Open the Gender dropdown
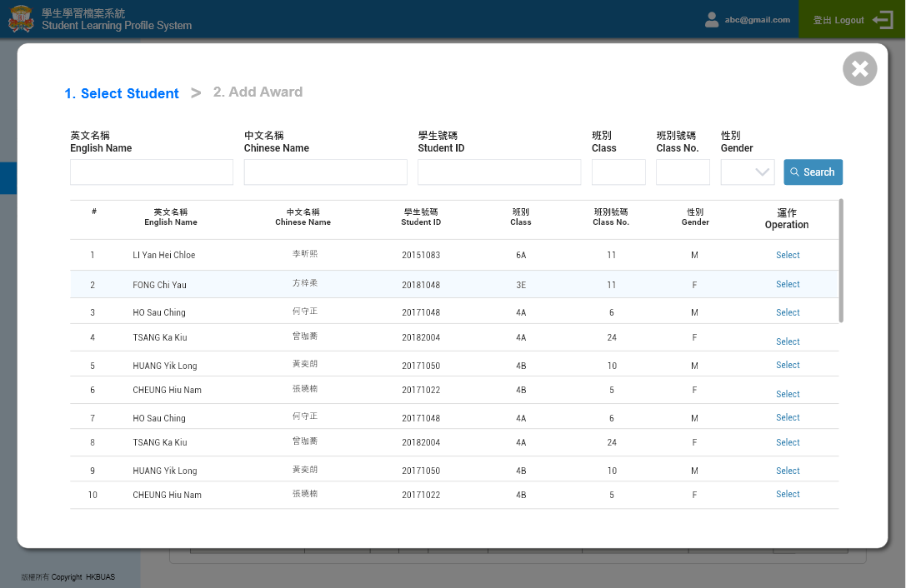 pos(748,172)
